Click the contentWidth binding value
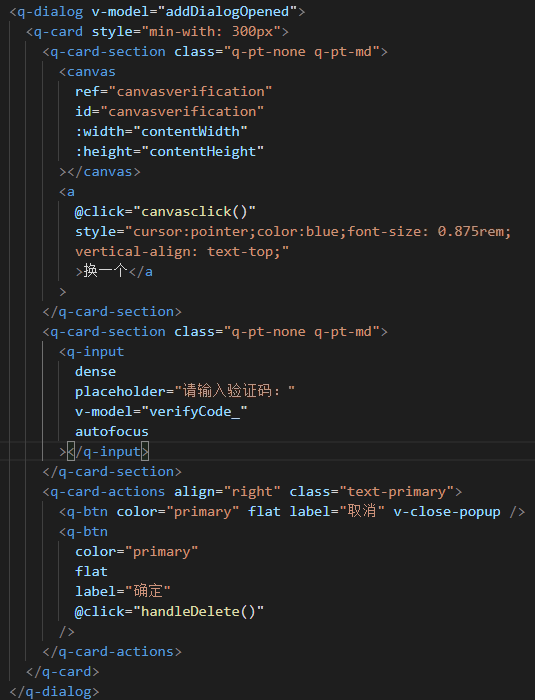 point(190,132)
